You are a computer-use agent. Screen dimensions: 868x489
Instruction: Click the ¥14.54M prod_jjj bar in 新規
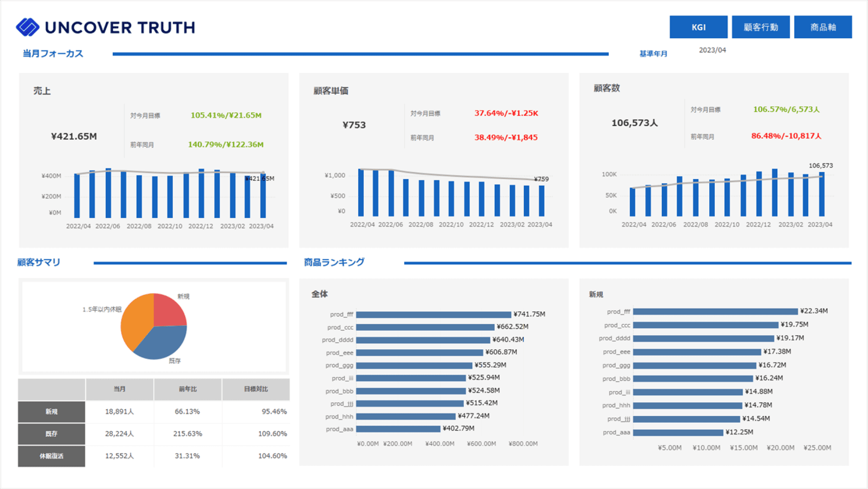point(687,419)
